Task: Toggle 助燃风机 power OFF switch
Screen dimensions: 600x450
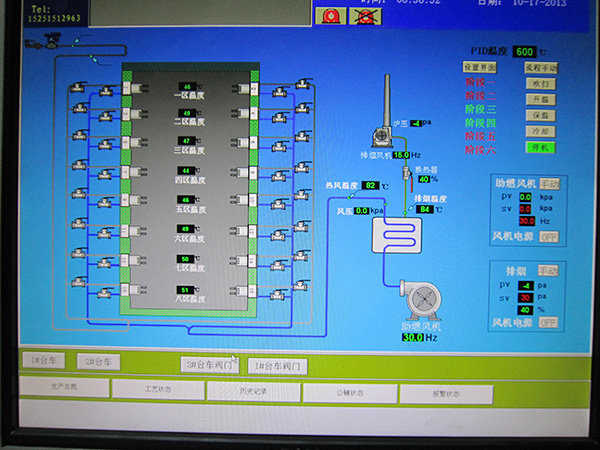Action: pyautogui.click(x=549, y=237)
